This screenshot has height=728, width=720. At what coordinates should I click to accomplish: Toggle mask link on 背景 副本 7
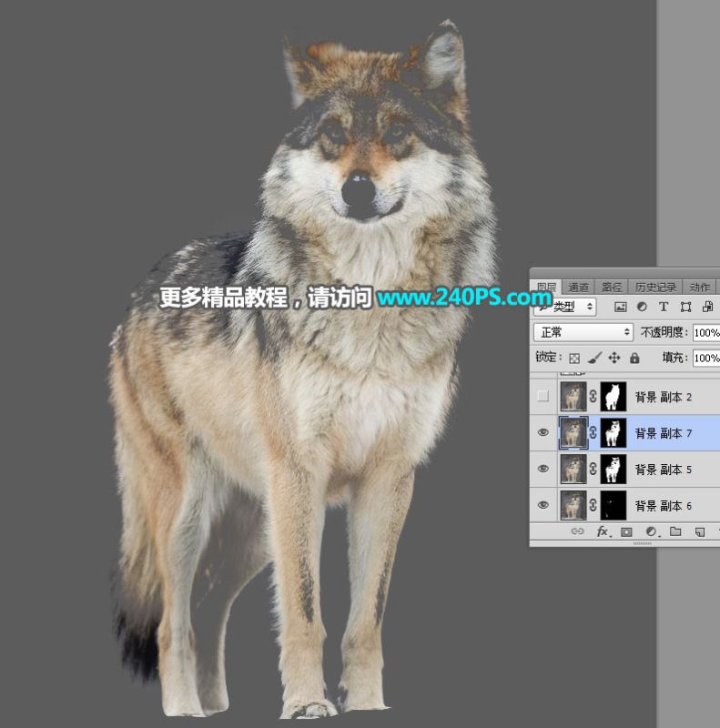click(593, 433)
